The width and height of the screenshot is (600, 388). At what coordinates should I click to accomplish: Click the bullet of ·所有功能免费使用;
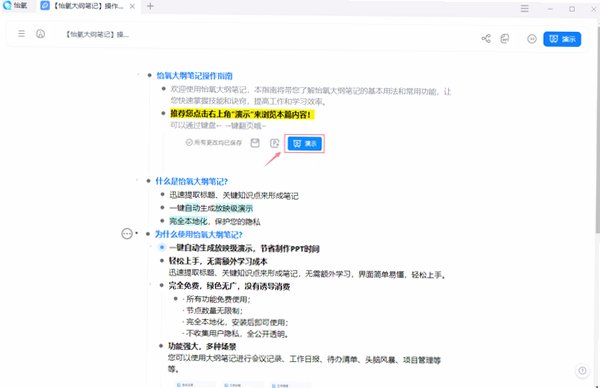pyautogui.click(x=176, y=298)
